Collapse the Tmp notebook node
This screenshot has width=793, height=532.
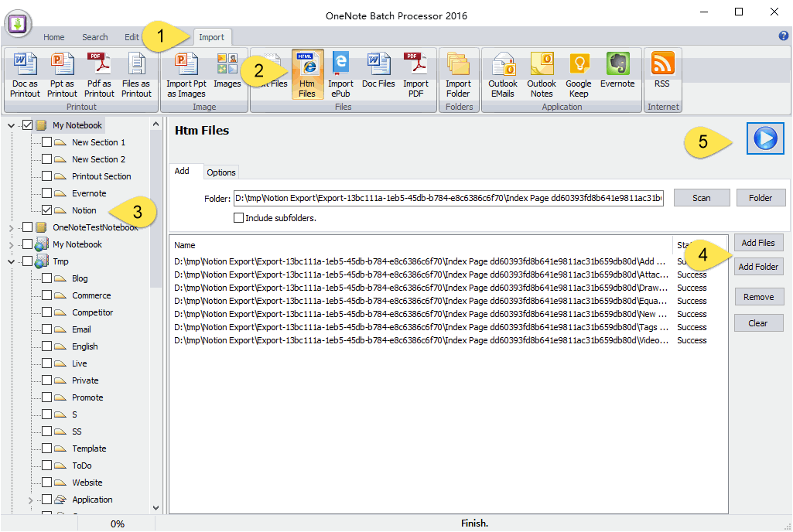(11, 262)
